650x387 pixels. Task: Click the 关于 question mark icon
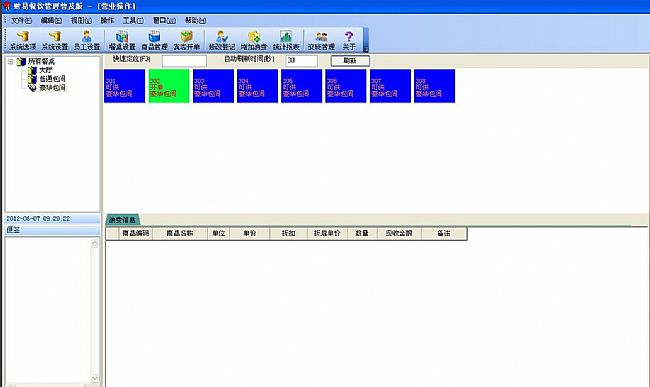pos(349,41)
